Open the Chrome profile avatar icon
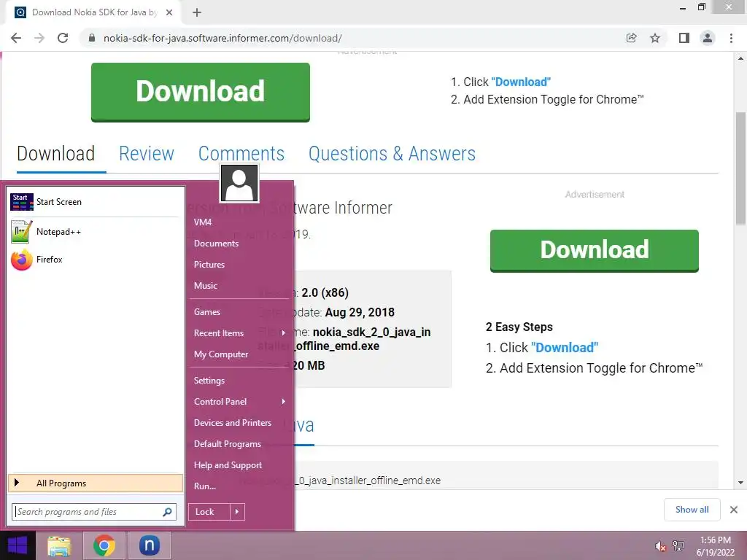 [x=708, y=38]
